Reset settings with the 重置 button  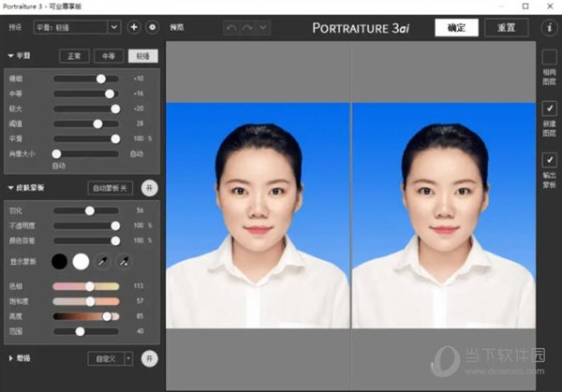[506, 27]
